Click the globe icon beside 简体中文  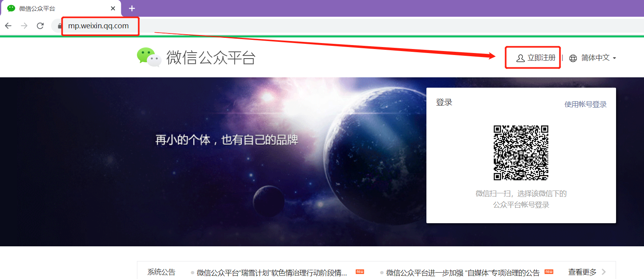click(573, 58)
